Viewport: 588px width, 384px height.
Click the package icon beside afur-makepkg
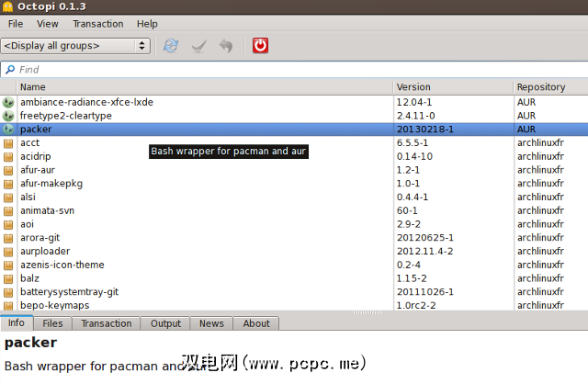[x=8, y=184]
